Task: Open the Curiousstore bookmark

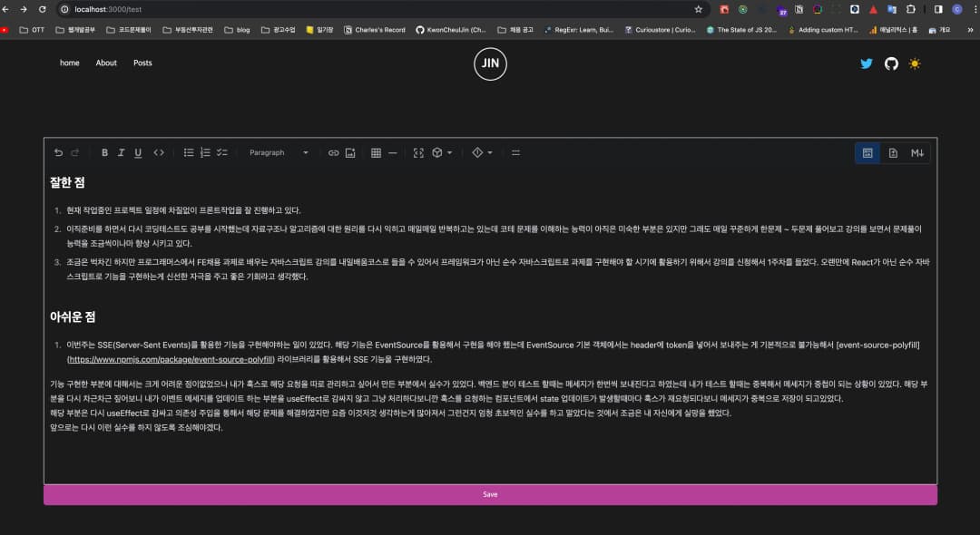Action: tap(660, 30)
